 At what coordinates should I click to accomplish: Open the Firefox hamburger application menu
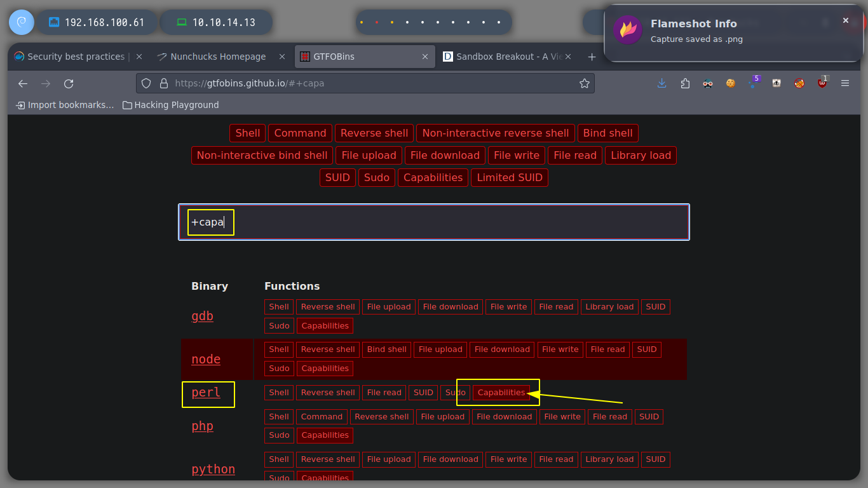click(845, 83)
